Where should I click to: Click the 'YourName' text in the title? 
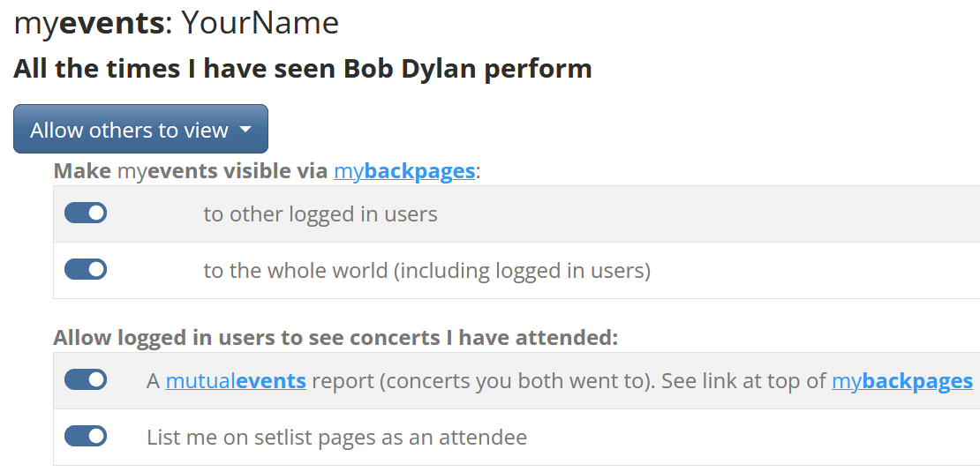[260, 23]
